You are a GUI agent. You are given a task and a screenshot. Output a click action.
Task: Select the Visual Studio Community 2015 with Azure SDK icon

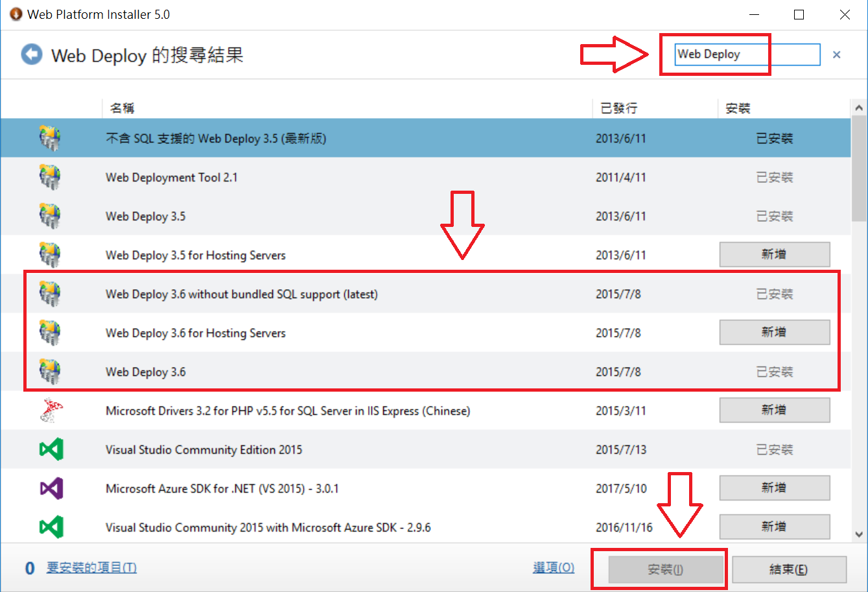tap(51, 527)
